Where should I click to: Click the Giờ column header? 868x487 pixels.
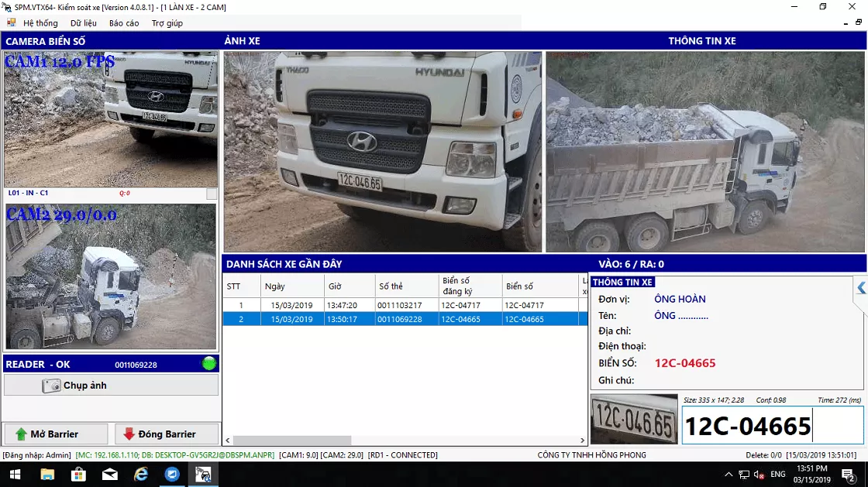point(350,286)
